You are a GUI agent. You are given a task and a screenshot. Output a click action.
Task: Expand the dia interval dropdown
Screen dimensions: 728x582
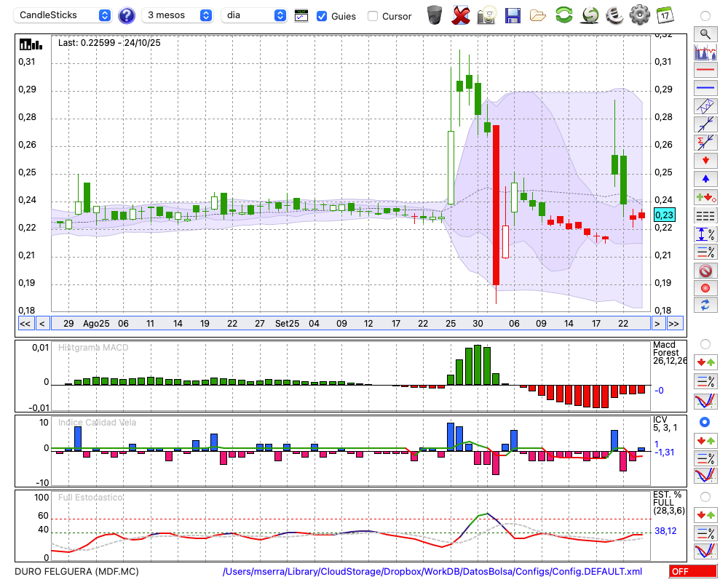click(254, 15)
